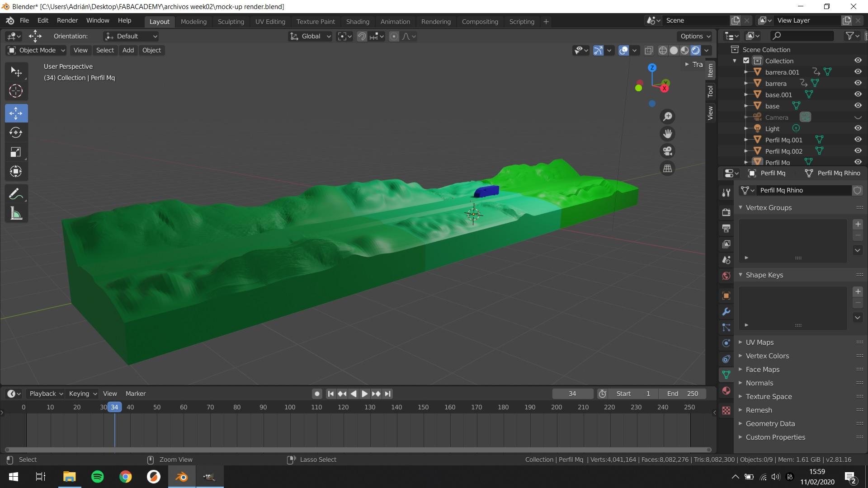868x488 pixels.
Task: Open Global transform orientation dropdown
Action: pyautogui.click(x=311, y=36)
